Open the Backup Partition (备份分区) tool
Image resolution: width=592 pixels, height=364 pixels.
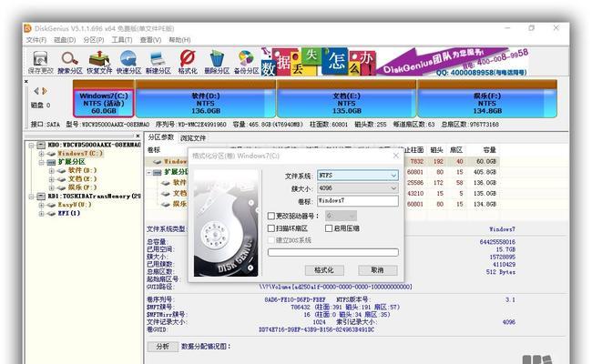point(246,62)
